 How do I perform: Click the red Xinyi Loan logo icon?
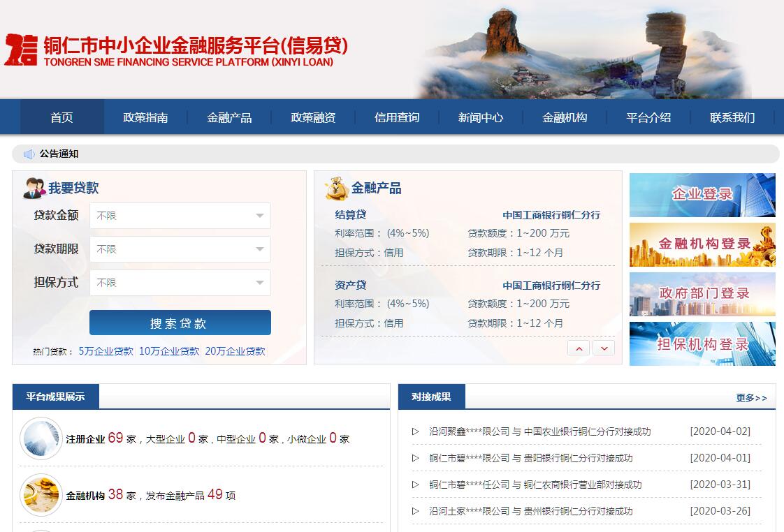(x=21, y=50)
